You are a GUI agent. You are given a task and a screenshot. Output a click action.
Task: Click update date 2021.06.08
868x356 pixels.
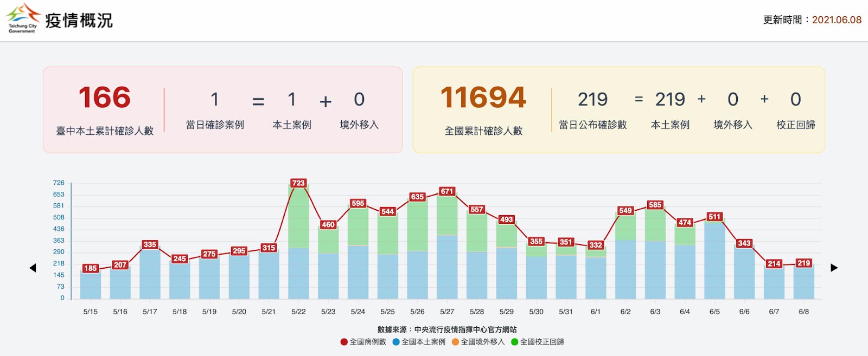[x=837, y=20]
